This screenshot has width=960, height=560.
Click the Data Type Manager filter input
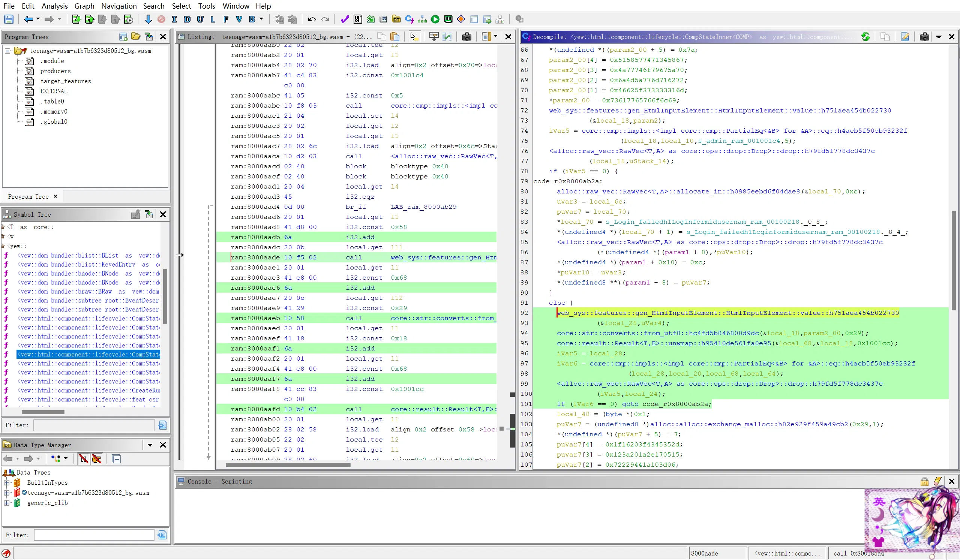click(x=94, y=535)
